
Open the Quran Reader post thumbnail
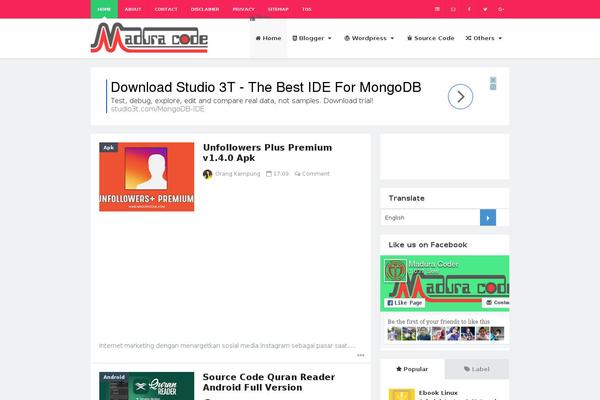pyautogui.click(x=147, y=386)
